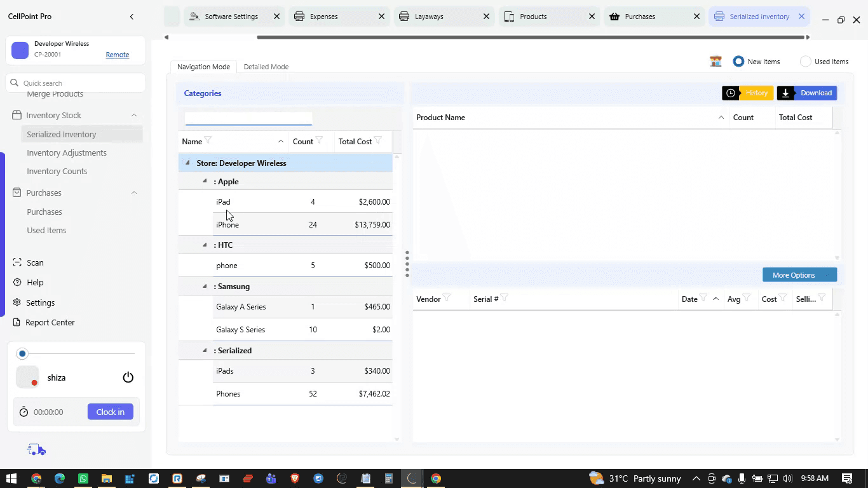Focus the Quick search field
Viewport: 868px width, 488px height.
click(x=76, y=83)
